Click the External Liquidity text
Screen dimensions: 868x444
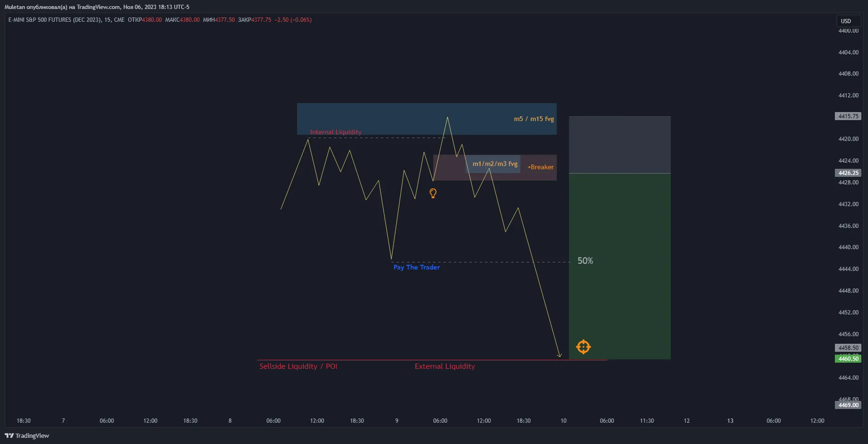point(445,366)
